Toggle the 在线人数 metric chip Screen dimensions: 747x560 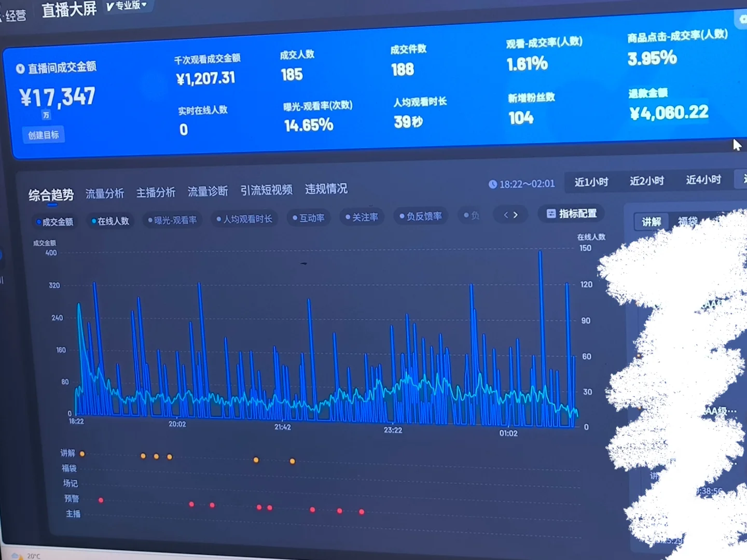(110, 221)
